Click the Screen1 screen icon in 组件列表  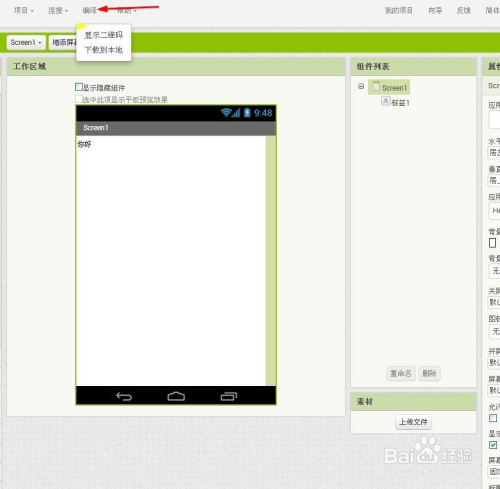coord(376,86)
